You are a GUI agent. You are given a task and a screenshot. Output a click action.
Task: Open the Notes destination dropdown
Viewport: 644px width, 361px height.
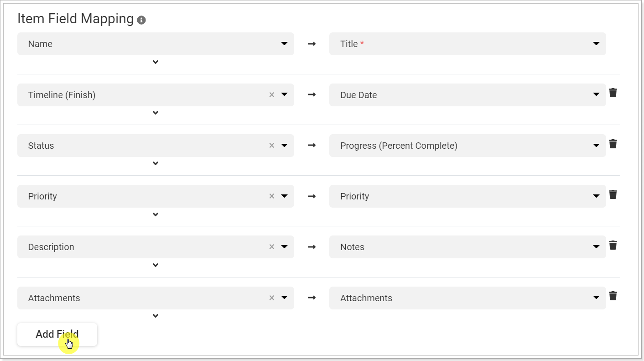(x=596, y=246)
